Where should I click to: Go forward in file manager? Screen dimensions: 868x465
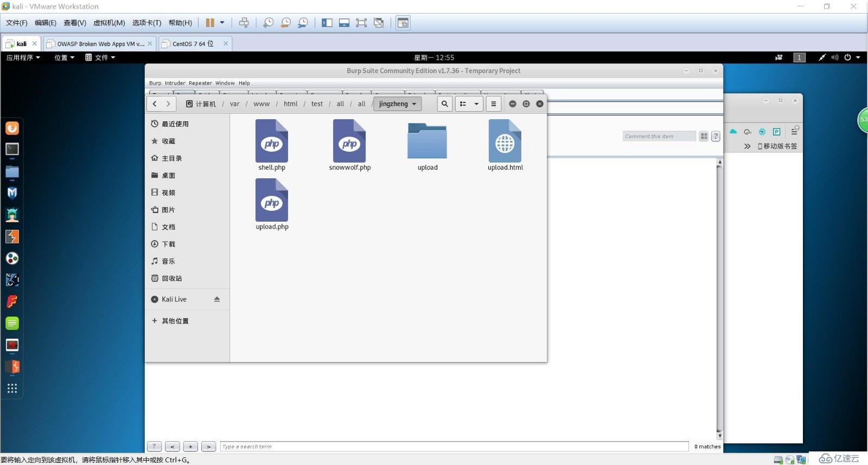point(168,104)
